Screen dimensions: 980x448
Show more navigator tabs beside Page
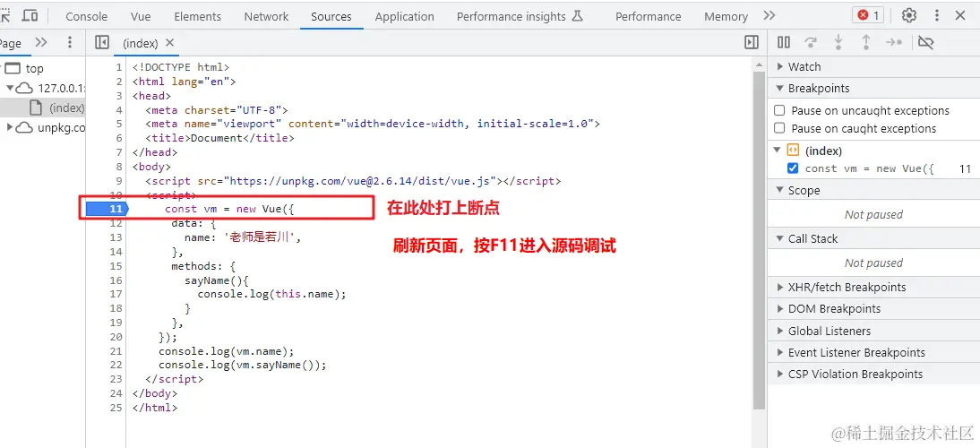41,42
